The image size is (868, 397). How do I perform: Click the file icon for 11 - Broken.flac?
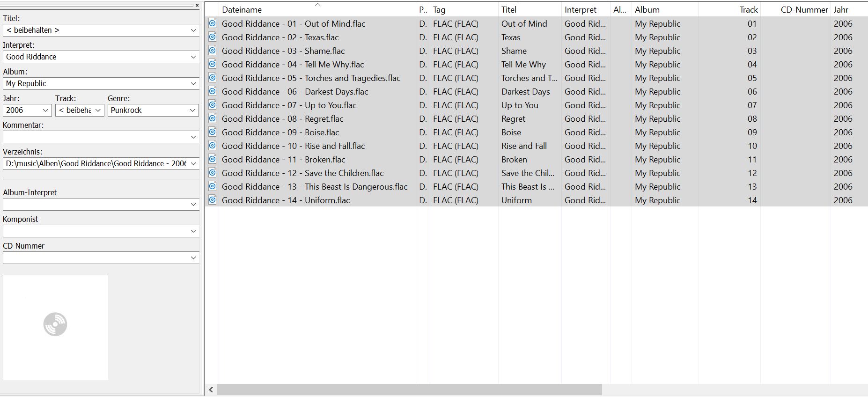(x=212, y=159)
